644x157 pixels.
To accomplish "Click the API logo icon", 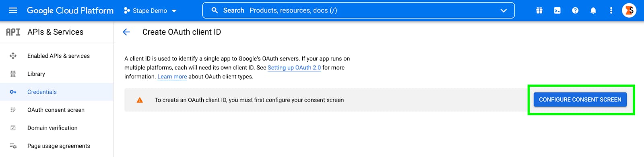I will tap(13, 32).
